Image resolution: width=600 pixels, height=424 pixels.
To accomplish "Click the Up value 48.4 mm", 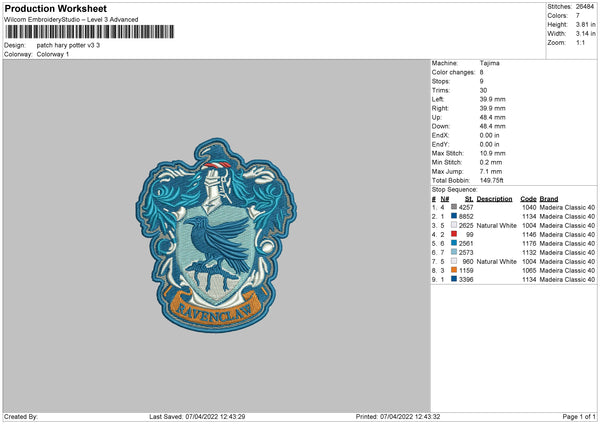I will click(x=492, y=117).
